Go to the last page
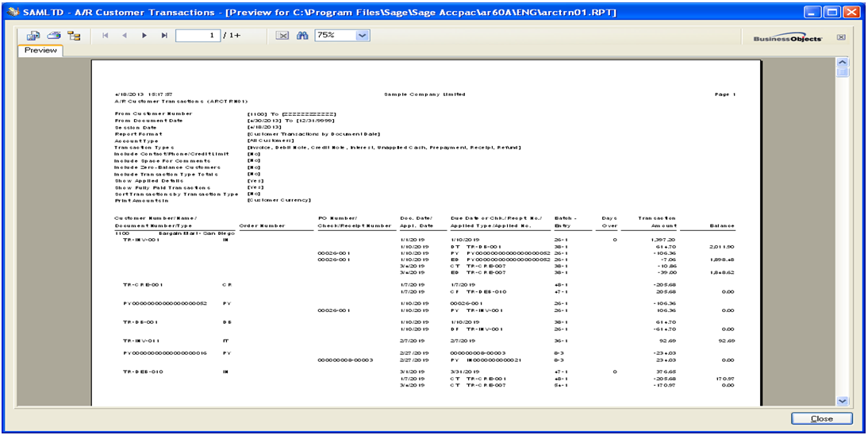 pos(164,36)
